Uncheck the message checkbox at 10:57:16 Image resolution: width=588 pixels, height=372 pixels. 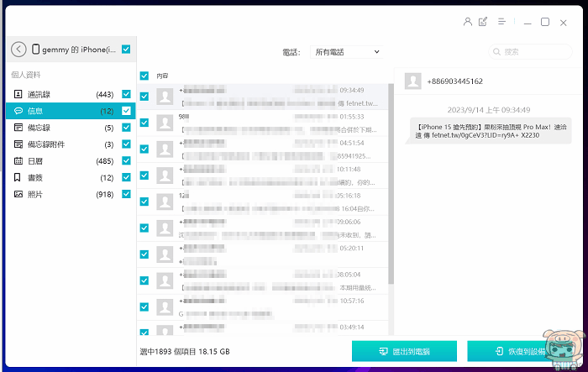[144, 307]
